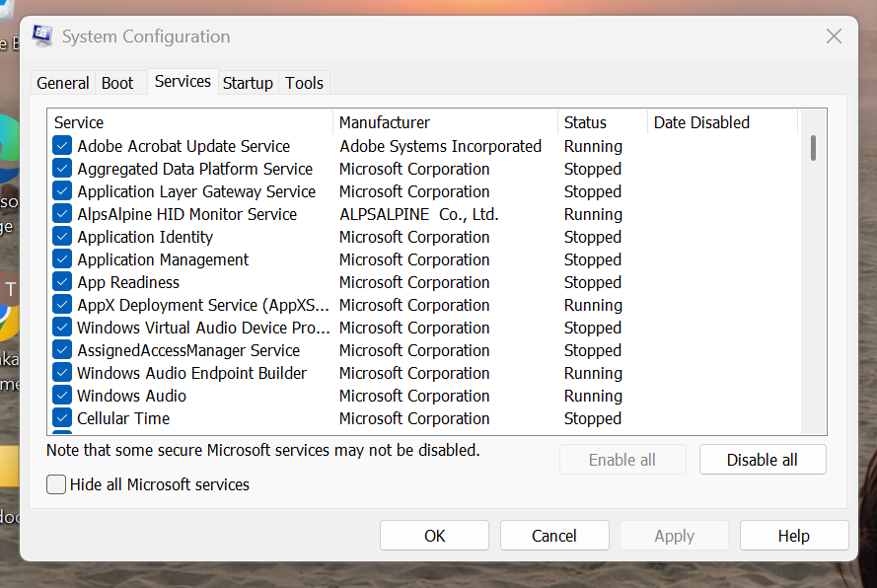This screenshot has height=588, width=877.
Task: Click the greyed-out Apply button
Action: tap(675, 536)
